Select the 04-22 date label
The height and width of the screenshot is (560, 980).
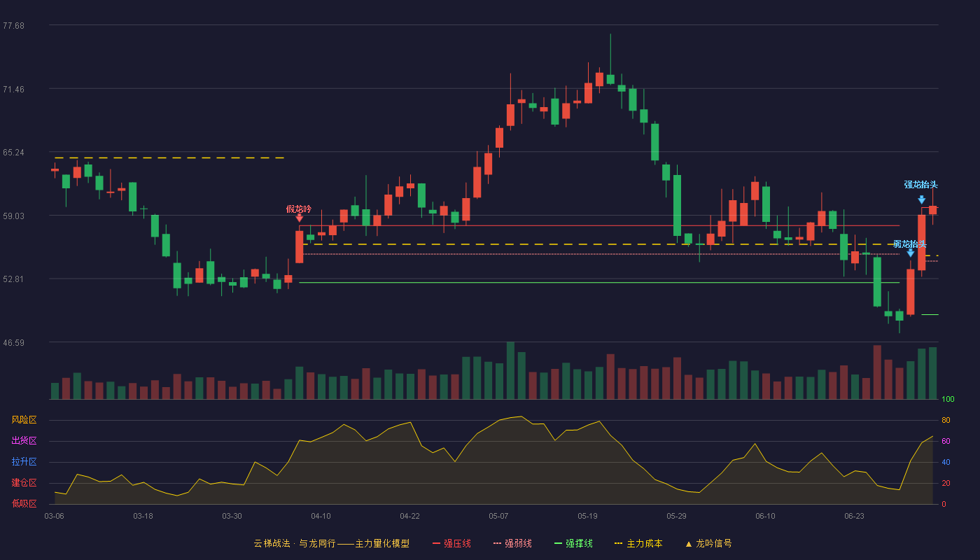point(409,516)
